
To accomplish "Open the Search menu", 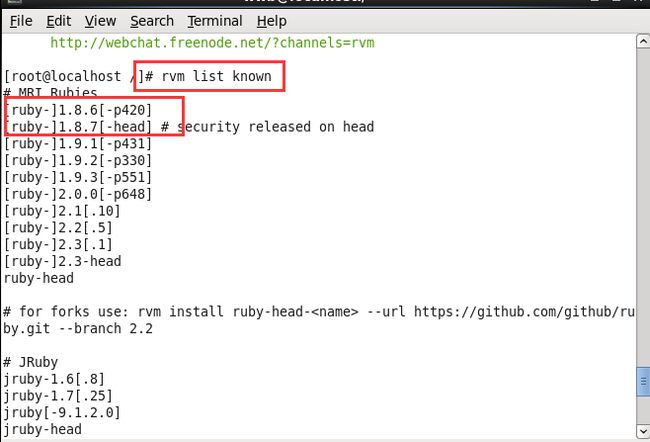I will pos(152,21).
